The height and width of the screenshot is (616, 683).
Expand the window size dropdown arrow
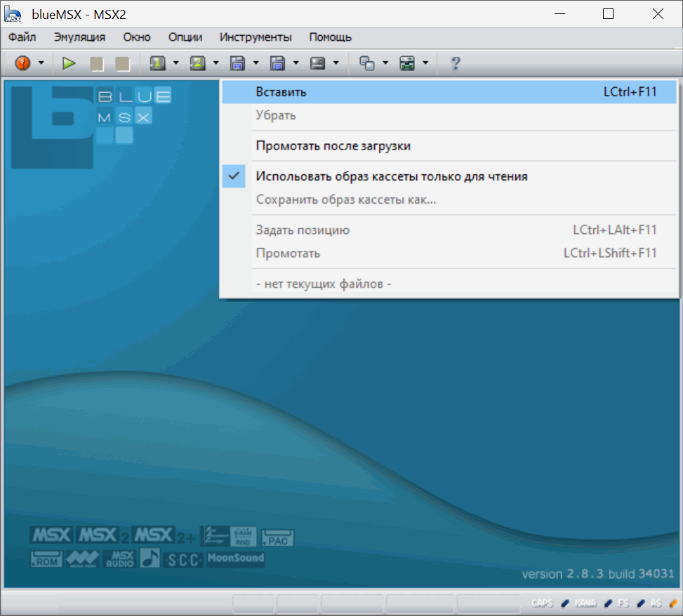tap(385, 63)
